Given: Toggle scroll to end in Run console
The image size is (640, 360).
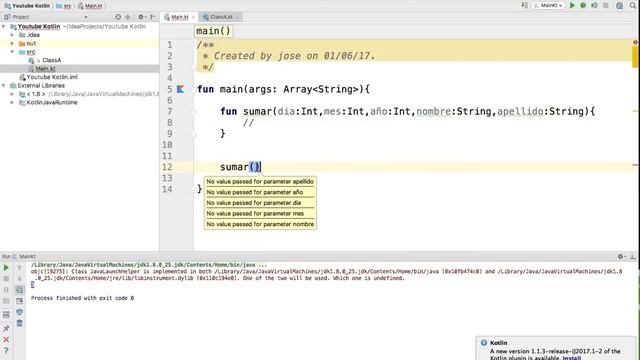Looking at the screenshot, I should click(19, 301).
